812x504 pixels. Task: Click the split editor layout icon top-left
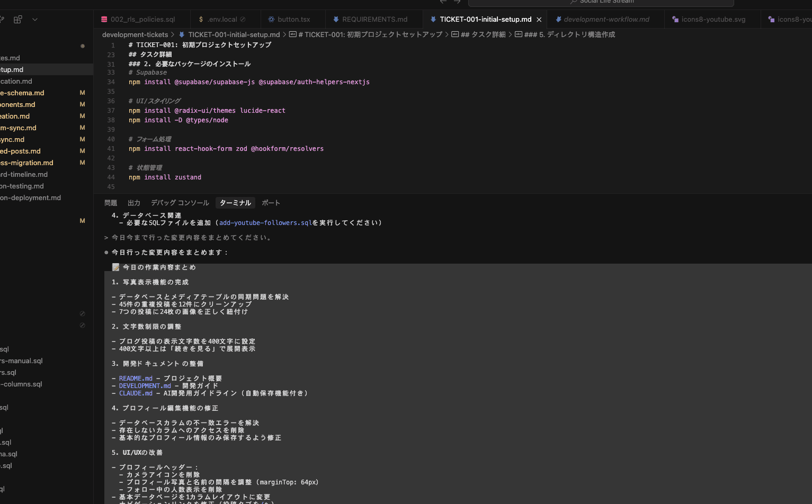click(17, 19)
